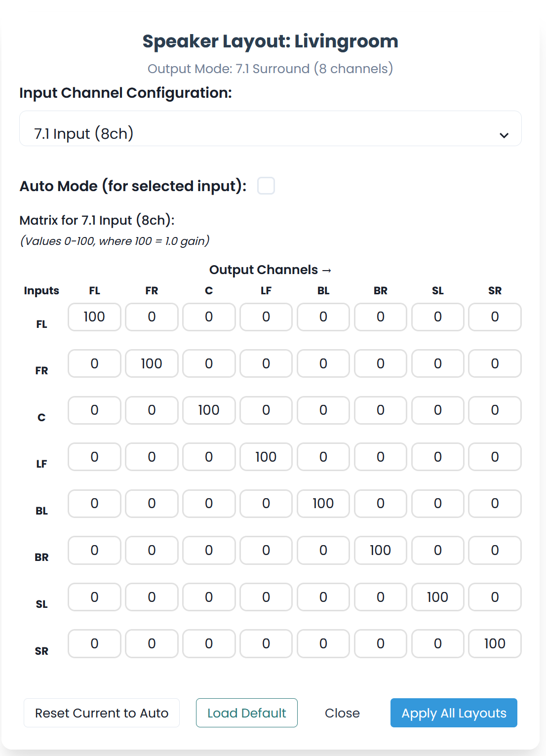Click Apply All Layouts button
546x756 pixels.
point(454,713)
